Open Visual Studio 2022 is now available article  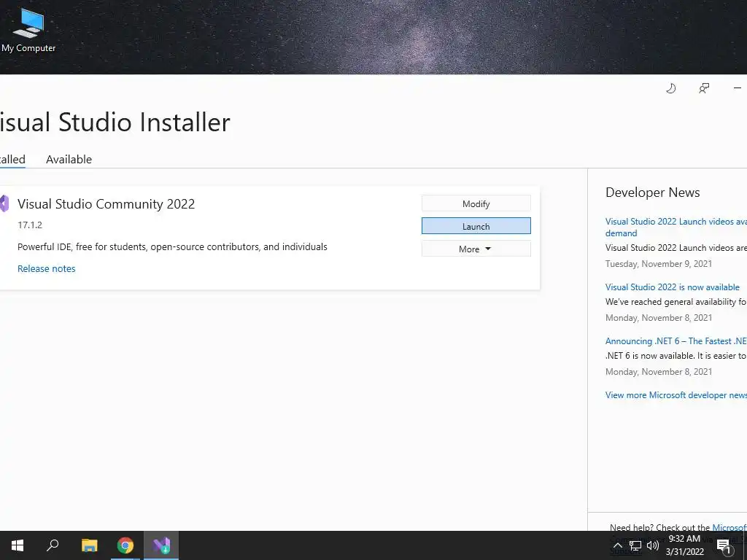pyautogui.click(x=672, y=287)
